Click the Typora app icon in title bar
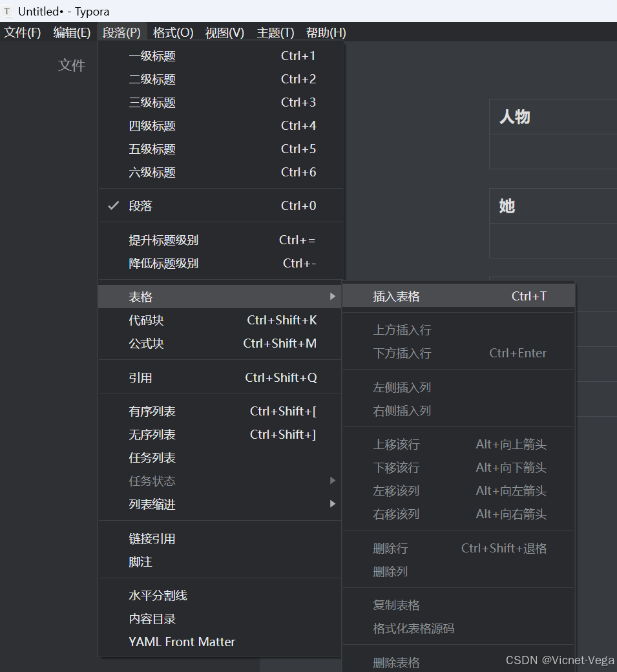 [7, 11]
